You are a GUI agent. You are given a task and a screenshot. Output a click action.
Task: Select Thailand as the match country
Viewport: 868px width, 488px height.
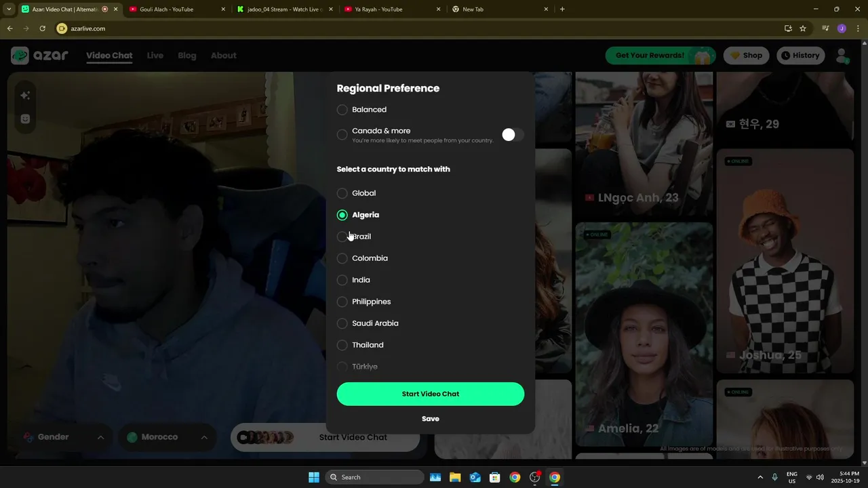(342, 345)
